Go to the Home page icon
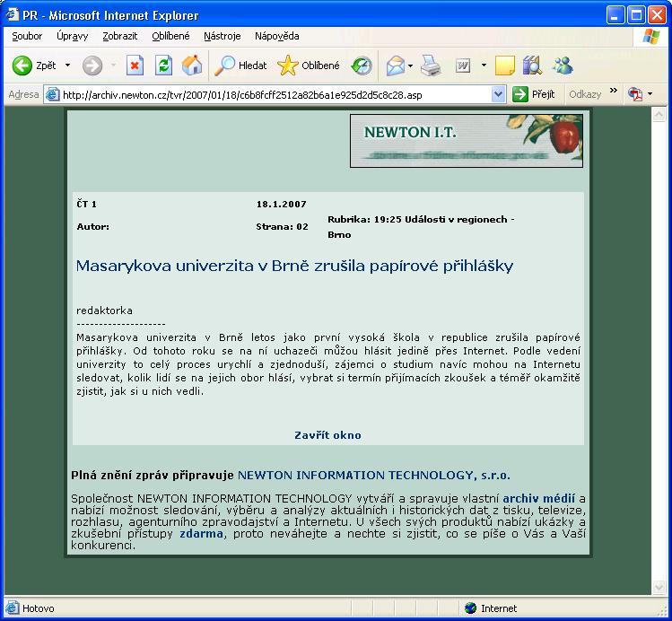The height and width of the screenshot is (621, 672). pyautogui.click(x=192, y=66)
